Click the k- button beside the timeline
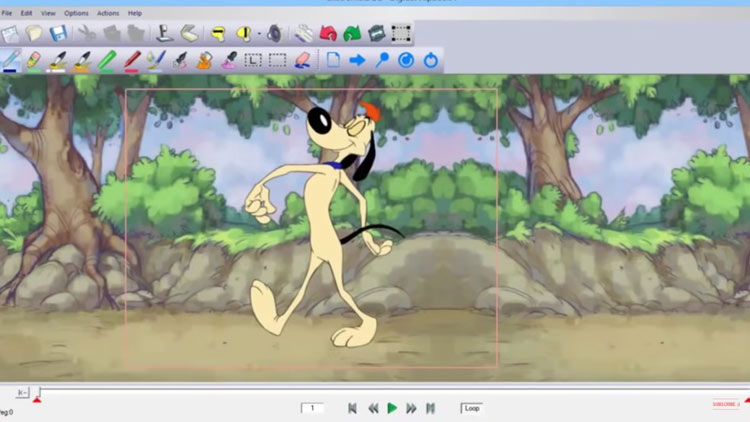The width and height of the screenshot is (750, 422). [22, 393]
